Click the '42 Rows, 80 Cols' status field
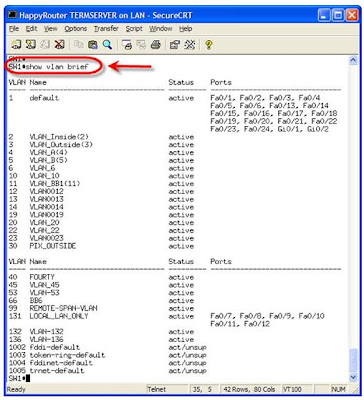 coord(249,389)
